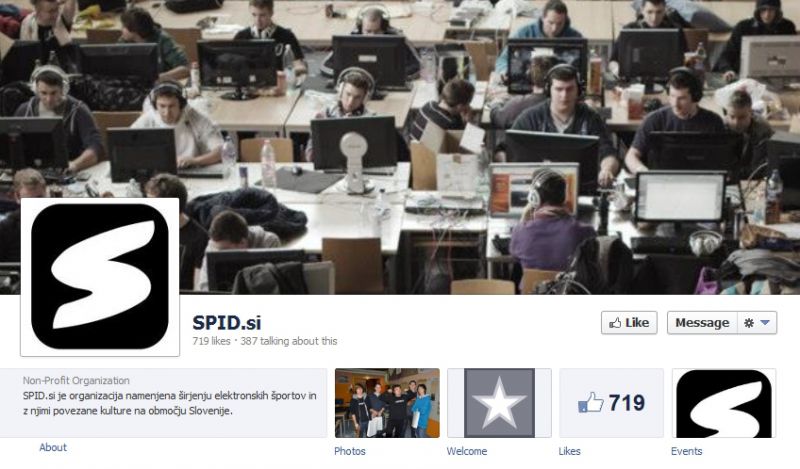The image size is (800, 469).
Task: Click the 387 talking about this text
Action: click(x=288, y=341)
